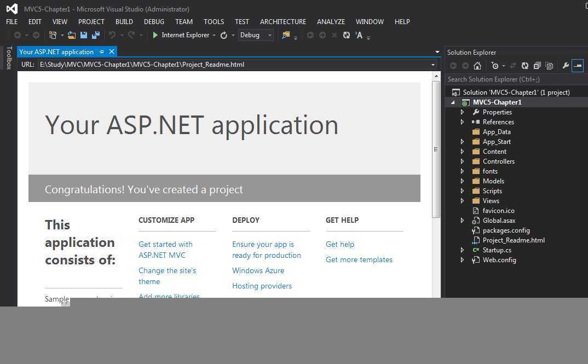Click Collapse All icon in Solution Explorer
This screenshot has width=588, height=364.
(537, 66)
